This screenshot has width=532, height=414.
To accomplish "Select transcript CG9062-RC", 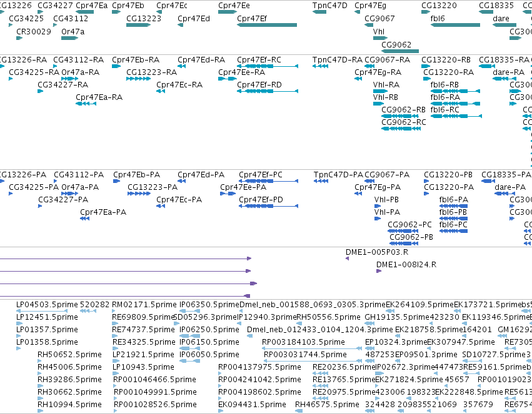I will (x=401, y=129).
